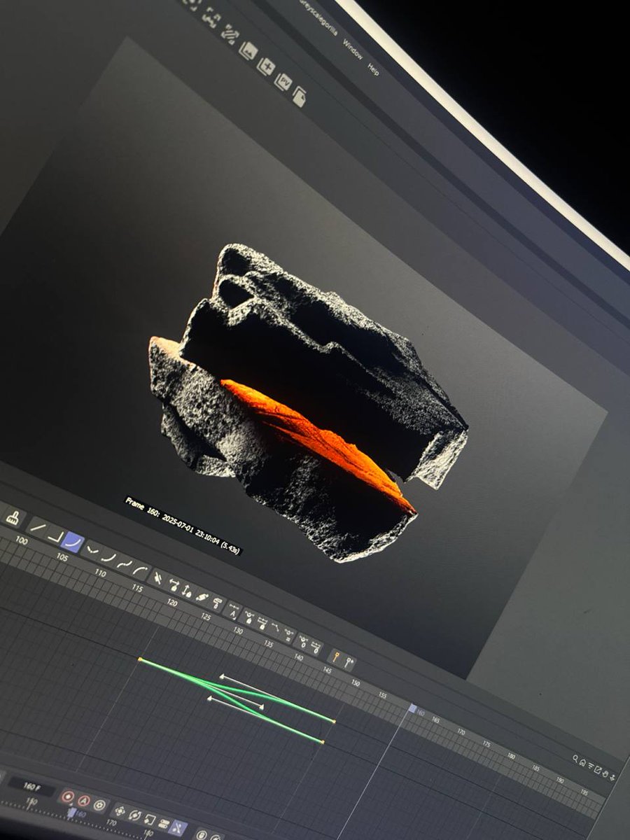This screenshot has height=840, width=630.
Task: Click the document-with-play-arrow icon
Action: pos(300,97)
